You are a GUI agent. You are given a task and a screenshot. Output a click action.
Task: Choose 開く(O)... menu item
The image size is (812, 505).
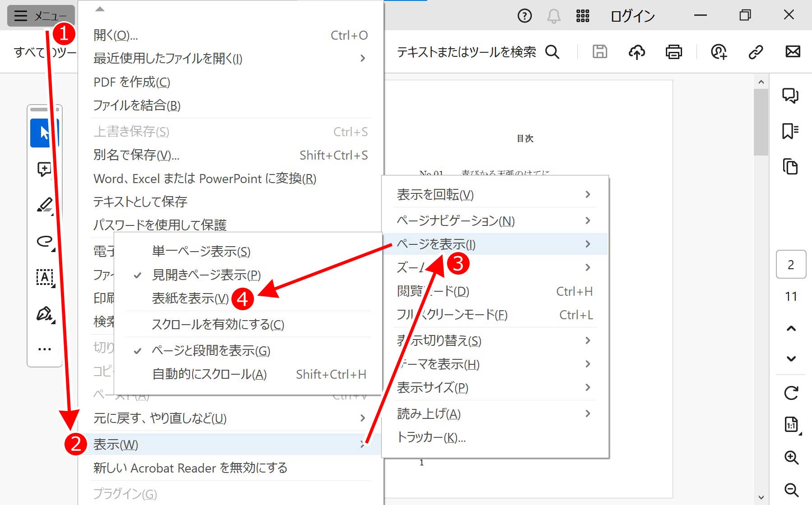230,35
